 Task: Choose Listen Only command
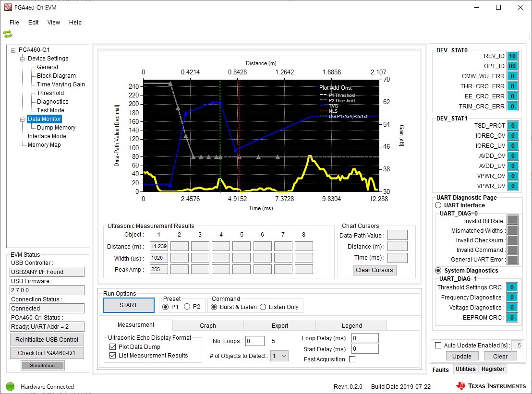tap(263, 307)
